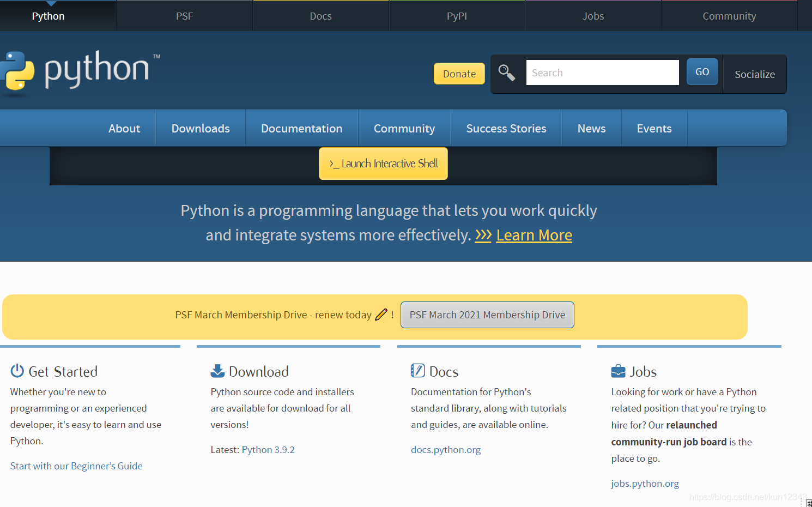This screenshot has width=812, height=507.
Task: Launch the Interactive Shell
Action: coord(383,164)
